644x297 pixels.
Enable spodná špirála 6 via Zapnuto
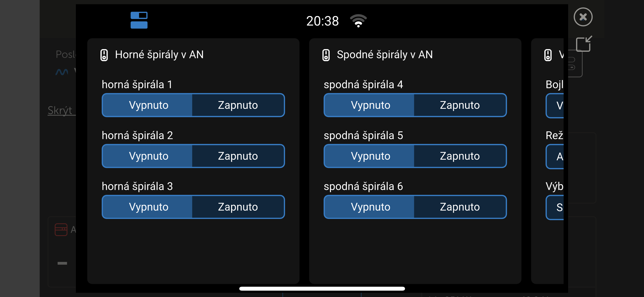click(460, 207)
